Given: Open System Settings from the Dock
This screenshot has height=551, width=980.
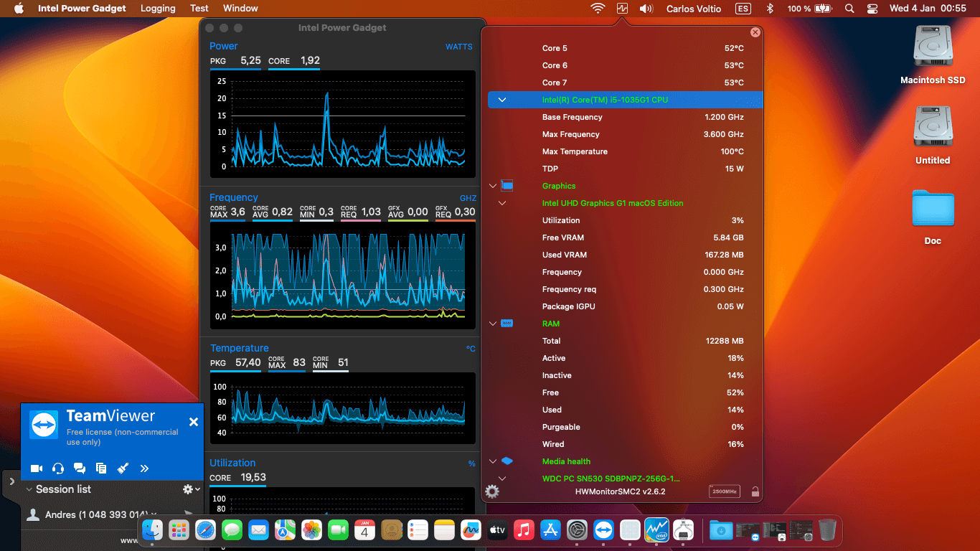Looking at the screenshot, I should tap(577, 530).
